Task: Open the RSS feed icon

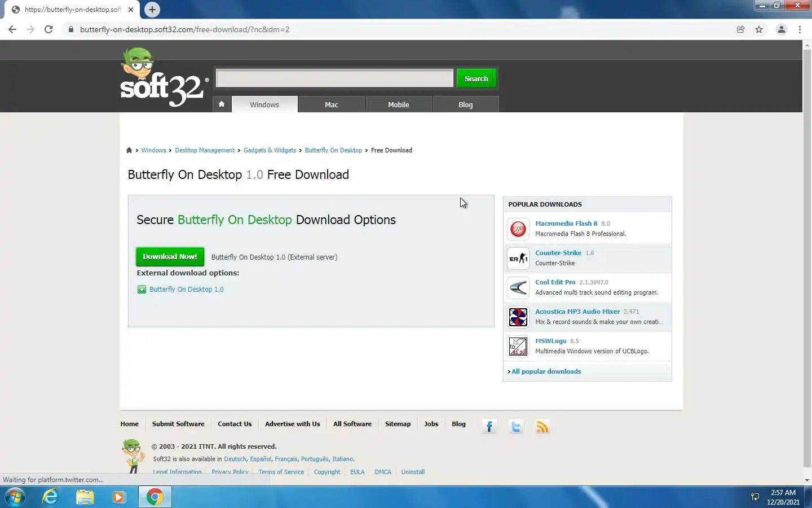Action: pyautogui.click(x=542, y=427)
